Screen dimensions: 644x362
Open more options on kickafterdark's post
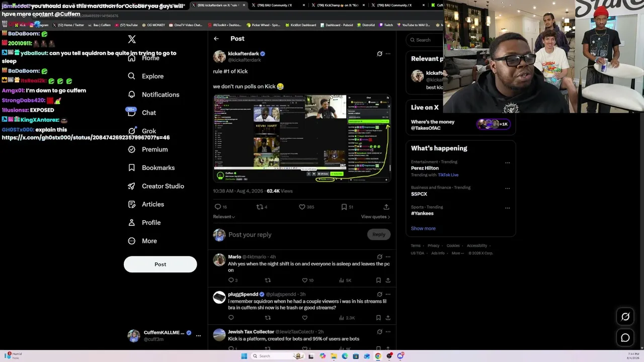click(x=388, y=54)
